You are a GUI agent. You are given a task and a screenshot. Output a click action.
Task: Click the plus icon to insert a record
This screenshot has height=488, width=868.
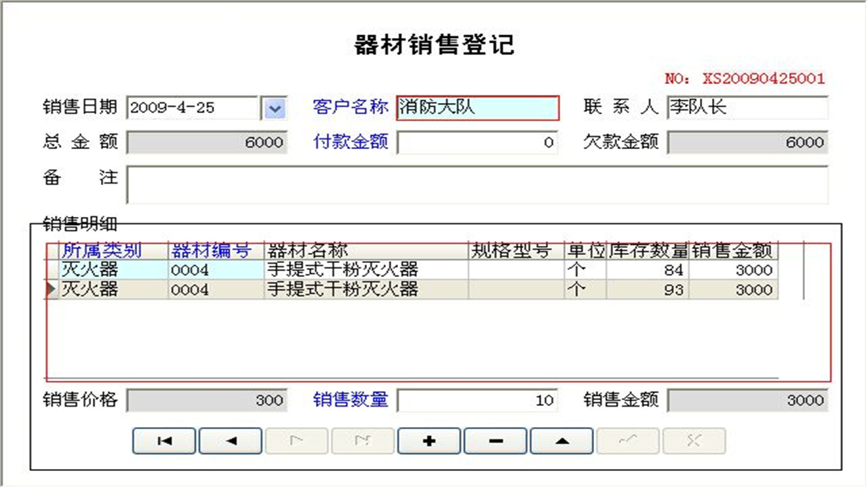tap(429, 441)
